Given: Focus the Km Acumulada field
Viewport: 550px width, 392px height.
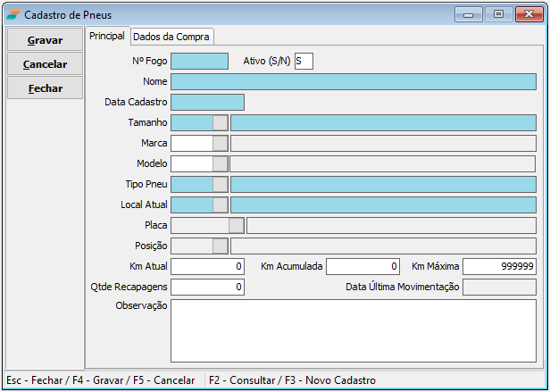Looking at the screenshot, I should point(362,266).
